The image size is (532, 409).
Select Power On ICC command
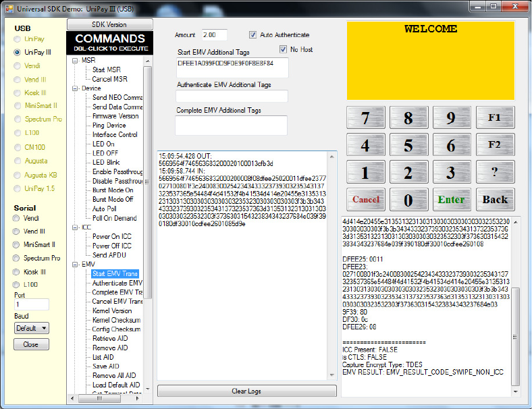[x=111, y=236]
